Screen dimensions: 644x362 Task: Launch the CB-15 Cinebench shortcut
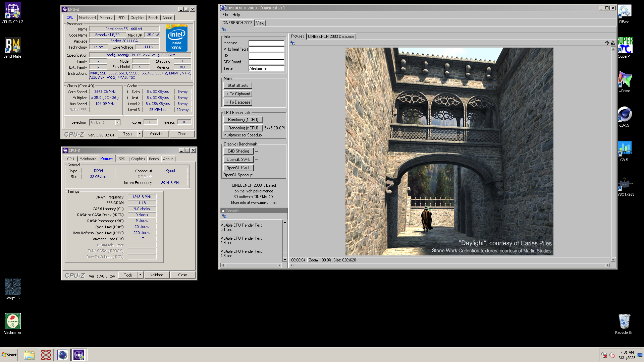click(624, 117)
